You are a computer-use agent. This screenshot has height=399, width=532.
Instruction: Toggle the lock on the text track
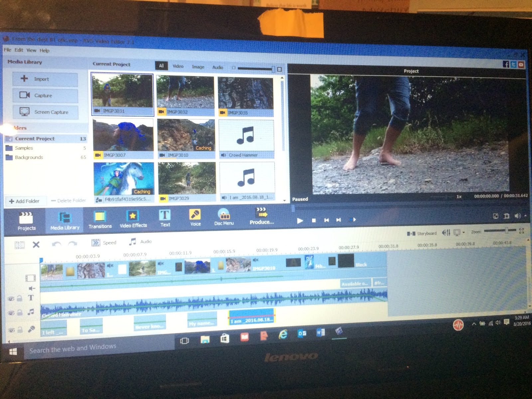(20, 298)
